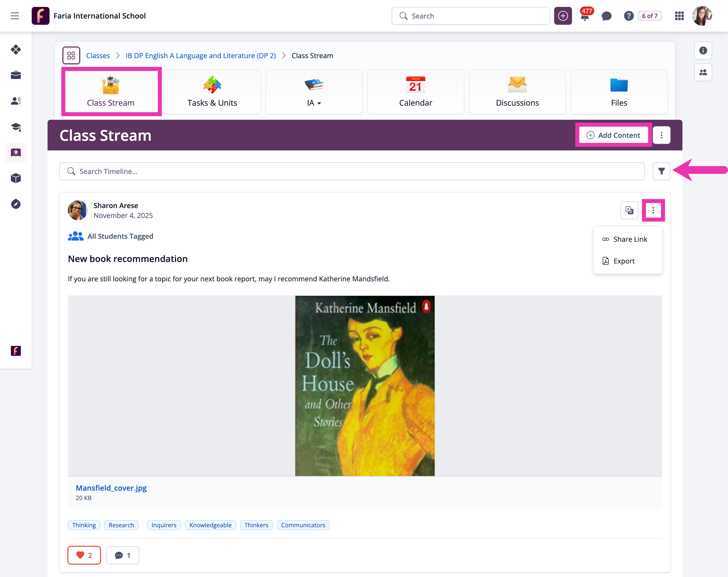
Task: Click the Thinking tag
Action: pos(84,525)
